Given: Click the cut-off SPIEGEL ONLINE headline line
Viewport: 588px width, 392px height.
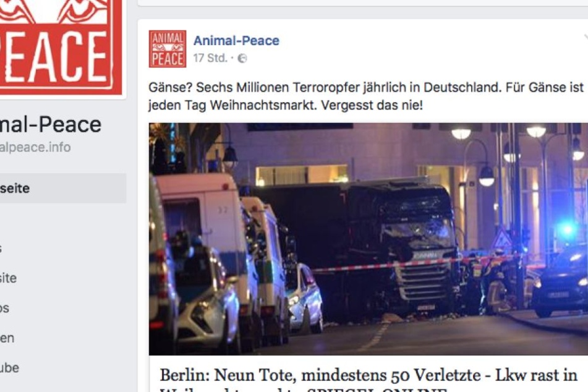Looking at the screenshot, I should click(x=303, y=389).
